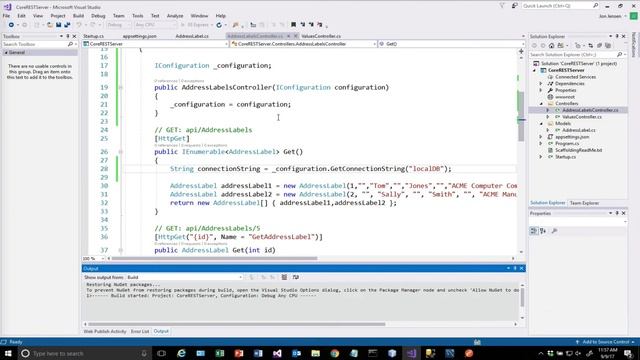This screenshot has width=640, height=360.
Task: Click the Categorized icon in the Properties panel
Action: click(x=534, y=231)
